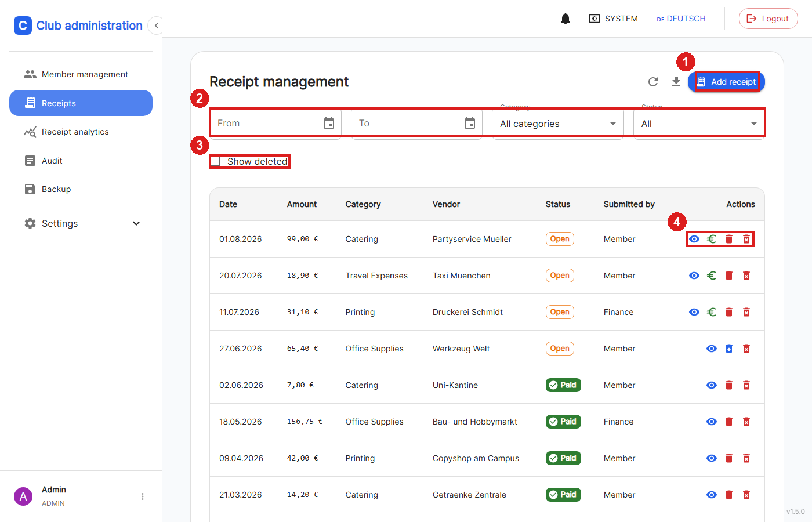This screenshot has width=812, height=522.
Task: Click the To date input field
Action: click(x=416, y=123)
